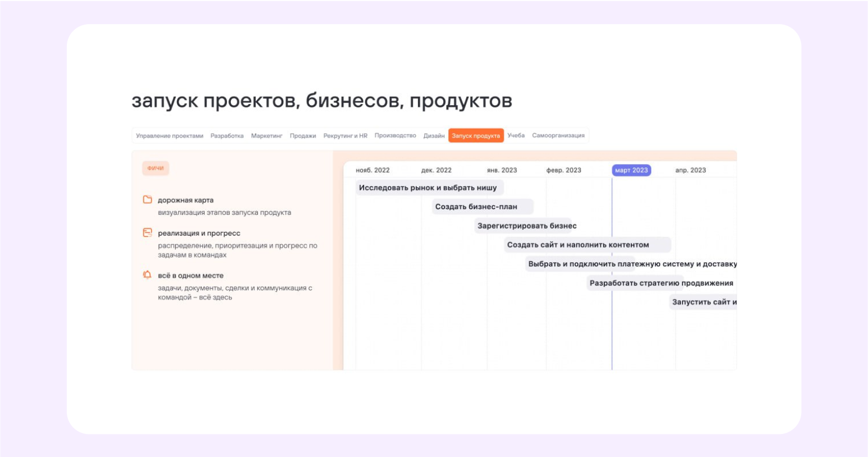
Task: Click the board icon next to реализация и прогресс
Action: pyautogui.click(x=147, y=233)
